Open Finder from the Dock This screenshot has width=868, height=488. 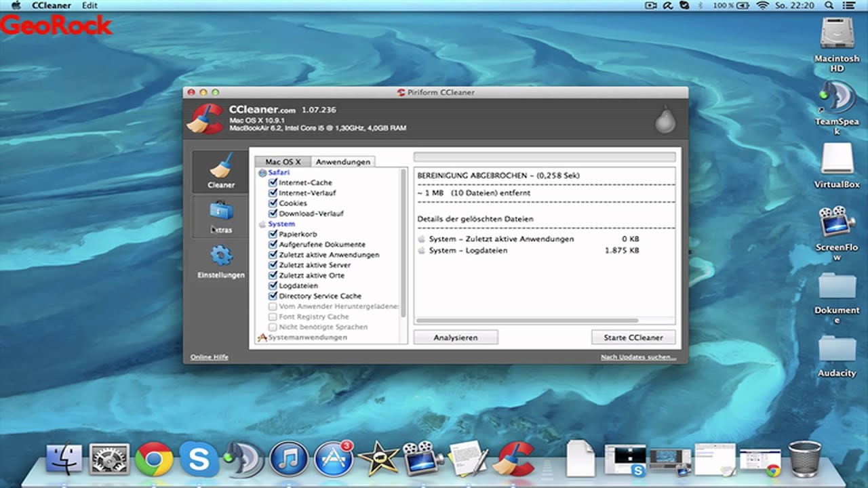pos(64,460)
